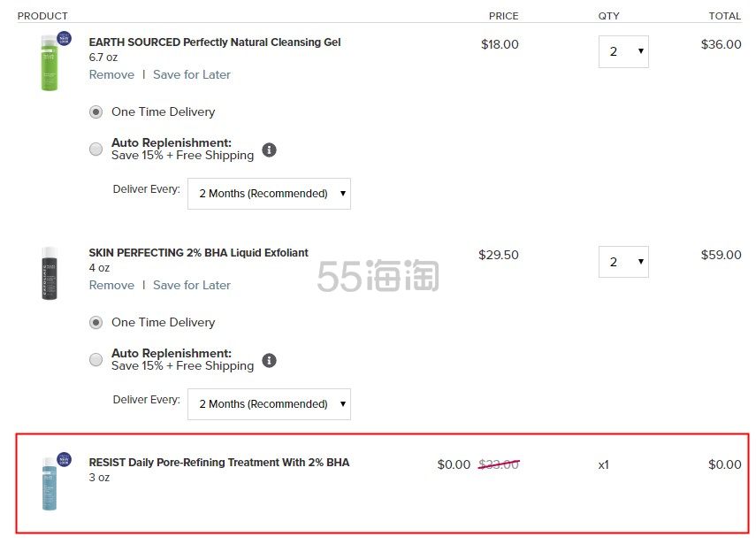Open the EARTH SOURCED Perfectly Natural Cleansing Gel title
Screen dimensions: 756x552
215,42
